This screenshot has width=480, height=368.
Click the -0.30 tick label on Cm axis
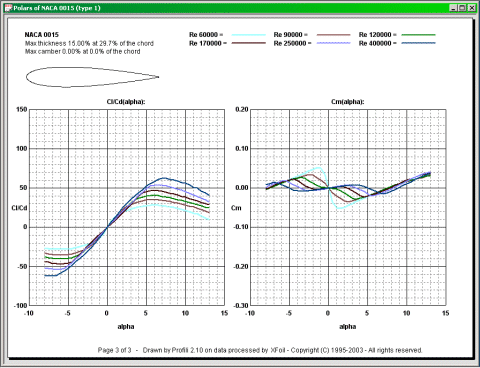[241, 305]
